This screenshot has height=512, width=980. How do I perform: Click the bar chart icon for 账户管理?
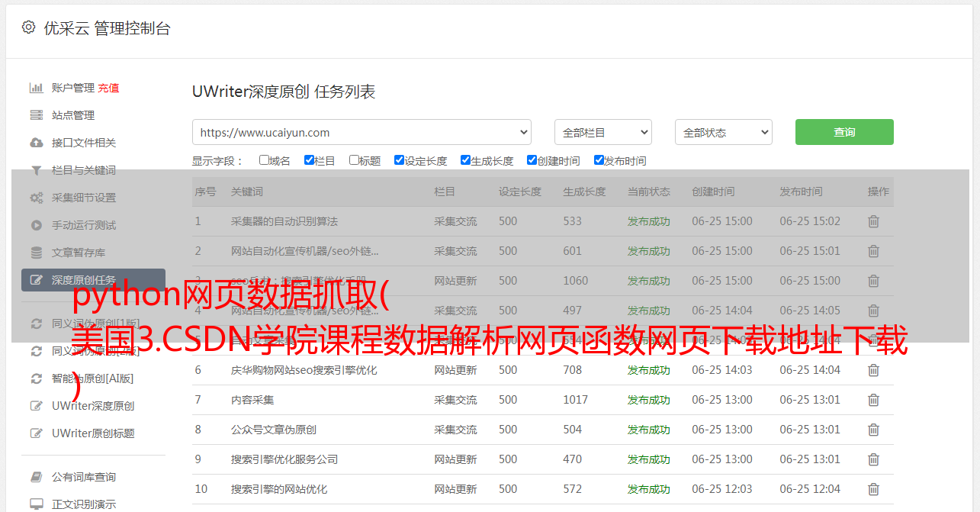click(36, 88)
